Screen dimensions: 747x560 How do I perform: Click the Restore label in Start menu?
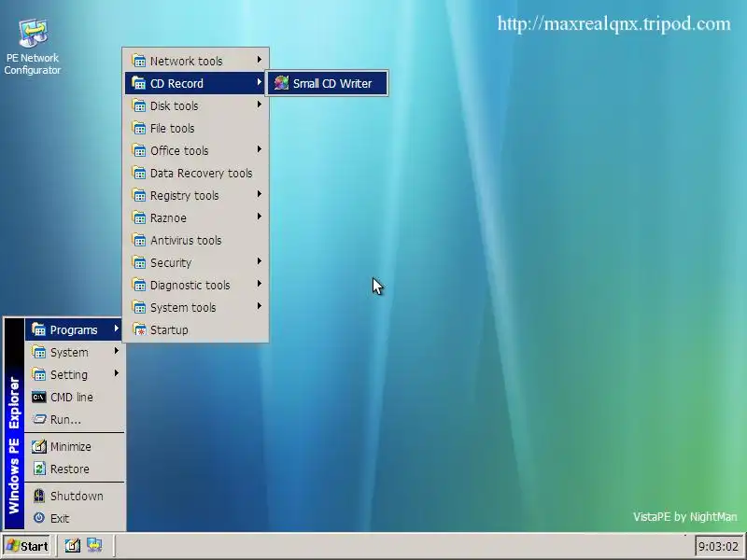tap(69, 469)
